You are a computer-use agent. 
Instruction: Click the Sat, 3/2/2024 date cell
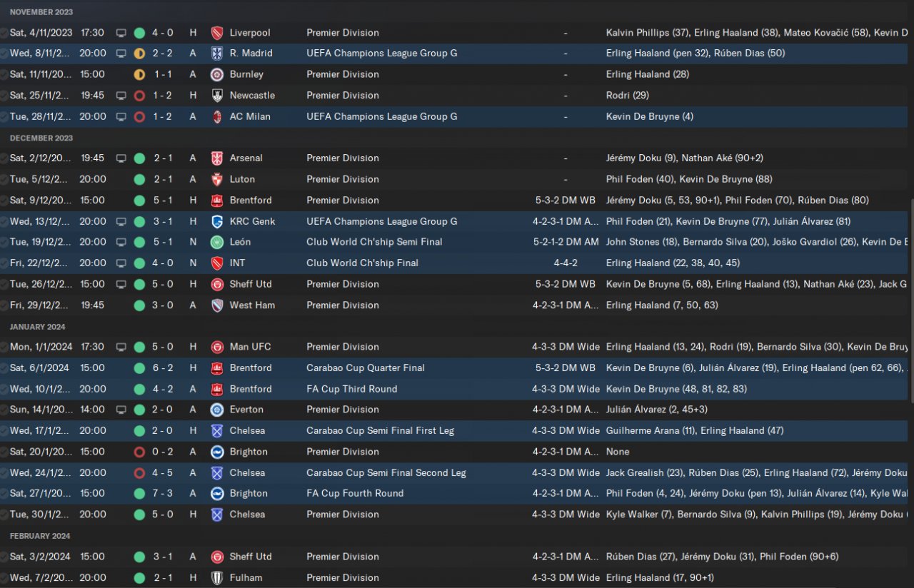coord(40,557)
